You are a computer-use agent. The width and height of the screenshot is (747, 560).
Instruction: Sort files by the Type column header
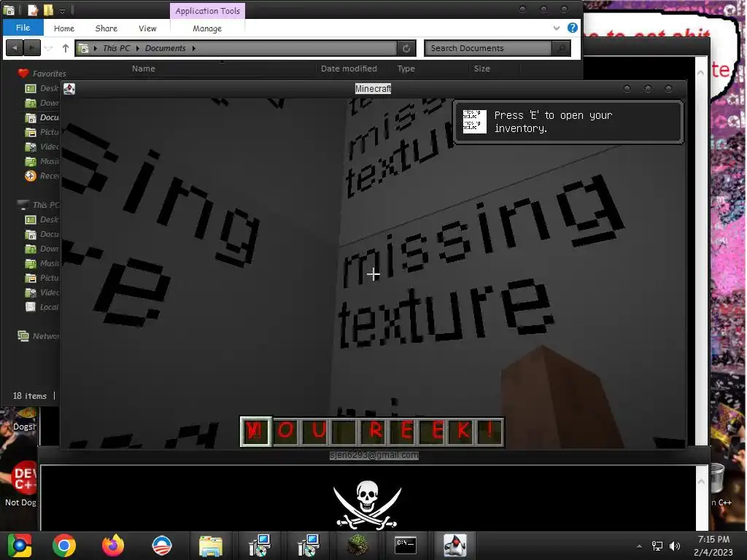click(406, 69)
